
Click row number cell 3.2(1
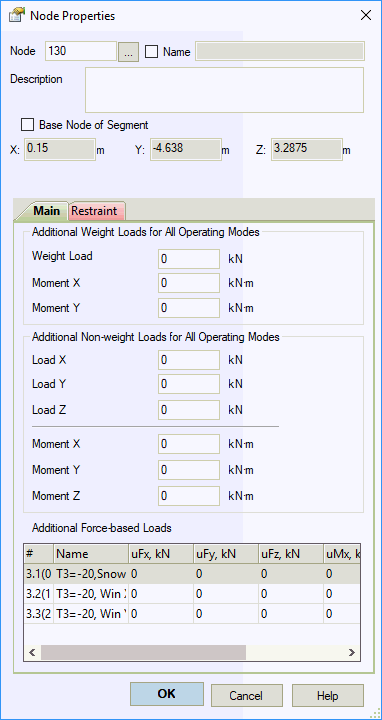coord(39,594)
